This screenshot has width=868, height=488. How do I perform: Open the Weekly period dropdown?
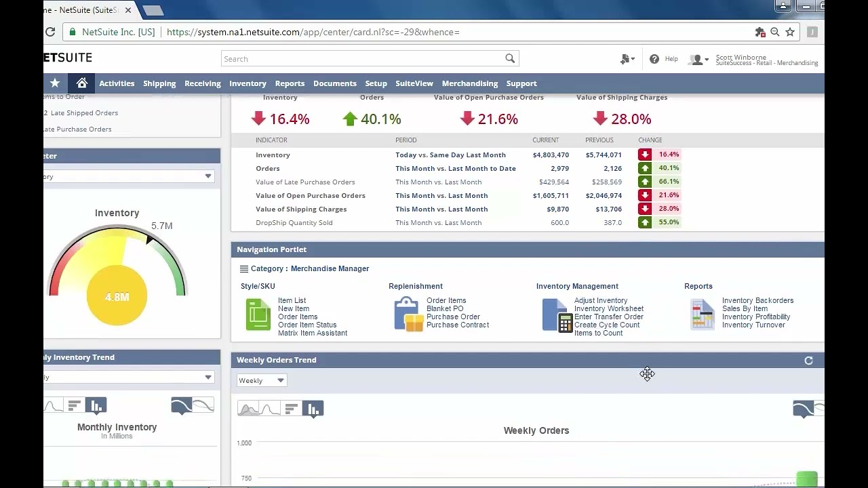click(x=262, y=380)
